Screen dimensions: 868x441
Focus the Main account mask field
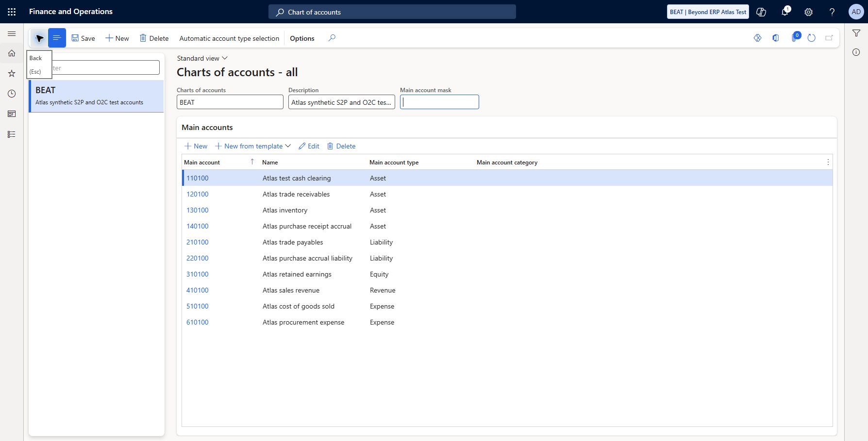[439, 102]
